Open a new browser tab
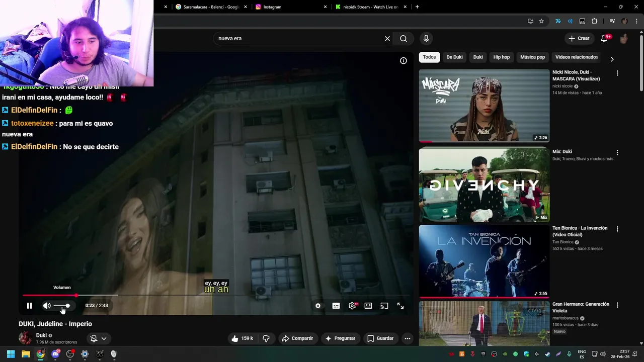The width and height of the screenshot is (644, 362). click(x=417, y=7)
